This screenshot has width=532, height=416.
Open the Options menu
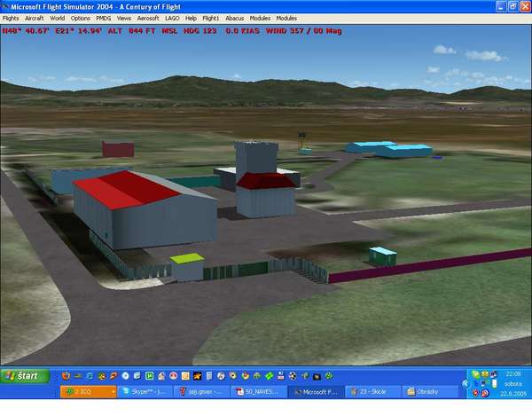tap(81, 19)
